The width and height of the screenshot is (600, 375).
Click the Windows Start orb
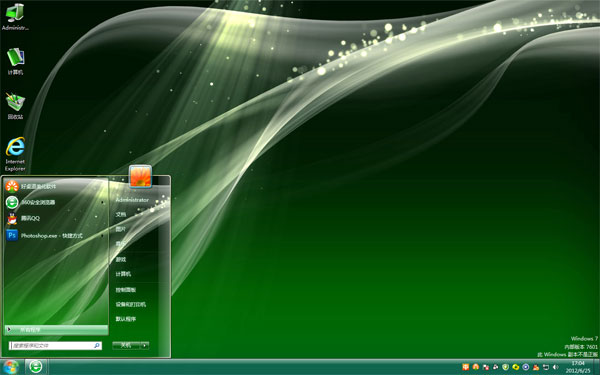[x=10, y=367]
